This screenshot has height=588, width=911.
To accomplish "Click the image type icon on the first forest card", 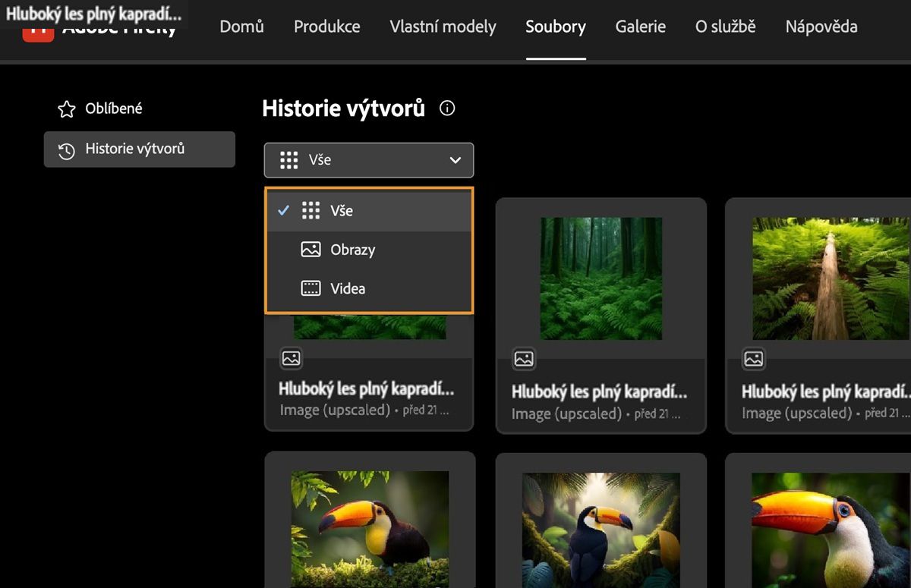I will click(x=291, y=358).
